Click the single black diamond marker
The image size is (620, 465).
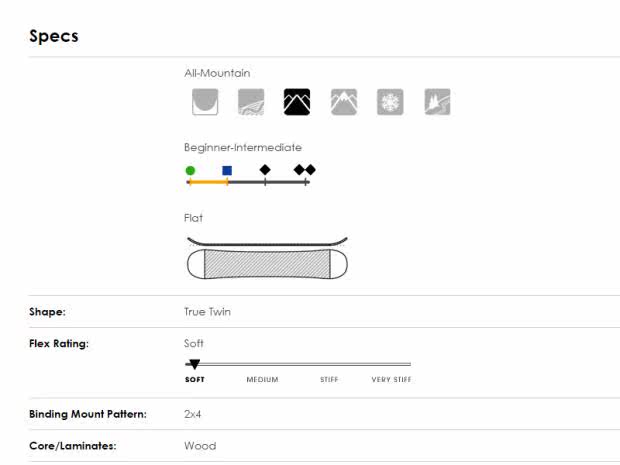tap(265, 170)
